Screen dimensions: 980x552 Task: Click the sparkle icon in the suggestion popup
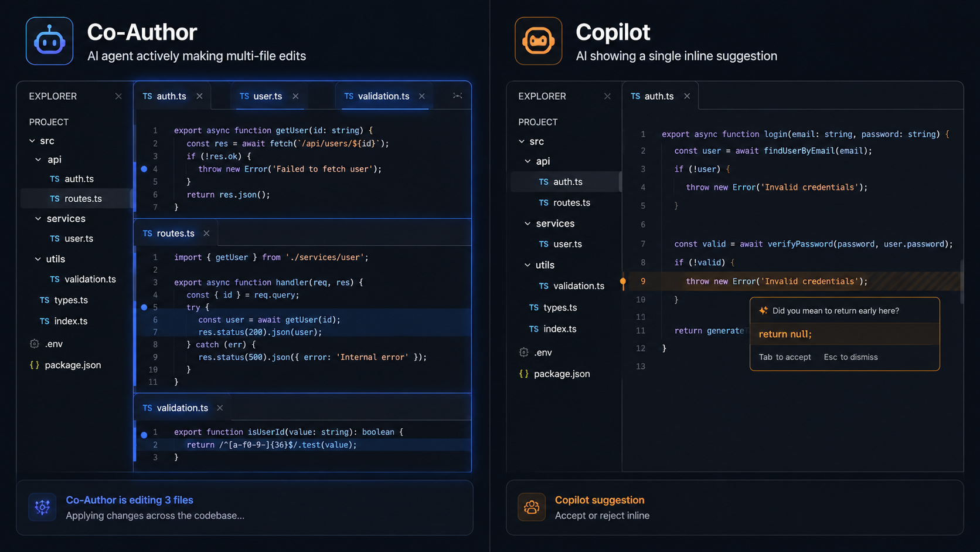coord(763,310)
